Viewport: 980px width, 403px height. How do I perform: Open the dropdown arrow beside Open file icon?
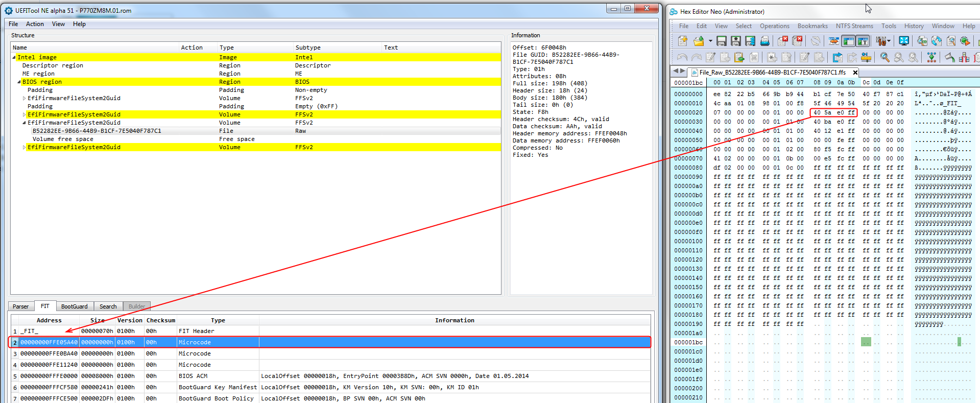[x=710, y=41]
